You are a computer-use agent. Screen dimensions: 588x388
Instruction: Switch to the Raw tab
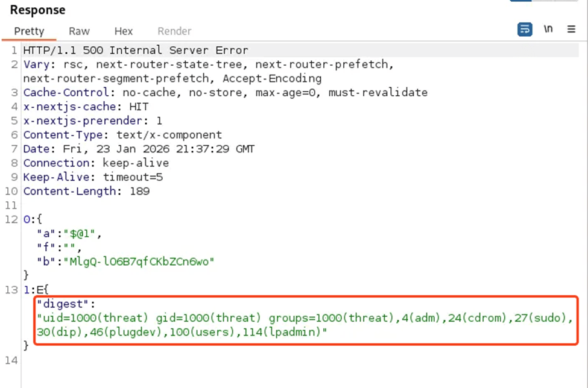point(79,31)
